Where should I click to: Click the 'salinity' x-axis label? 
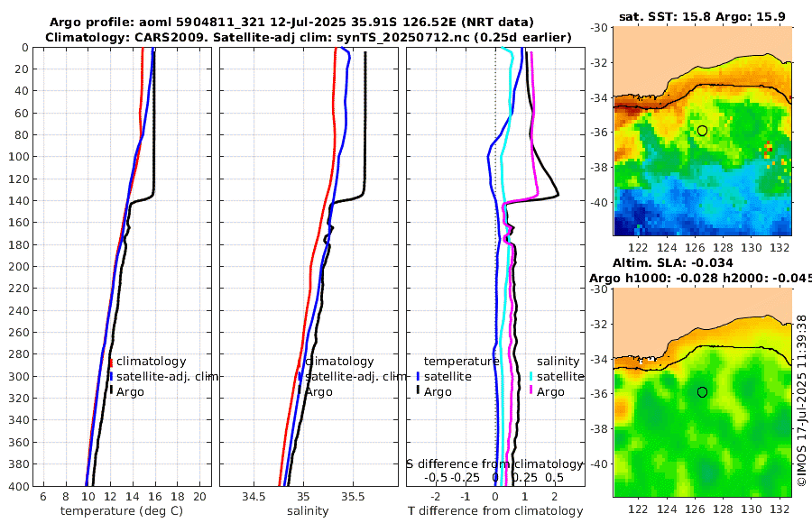308,510
